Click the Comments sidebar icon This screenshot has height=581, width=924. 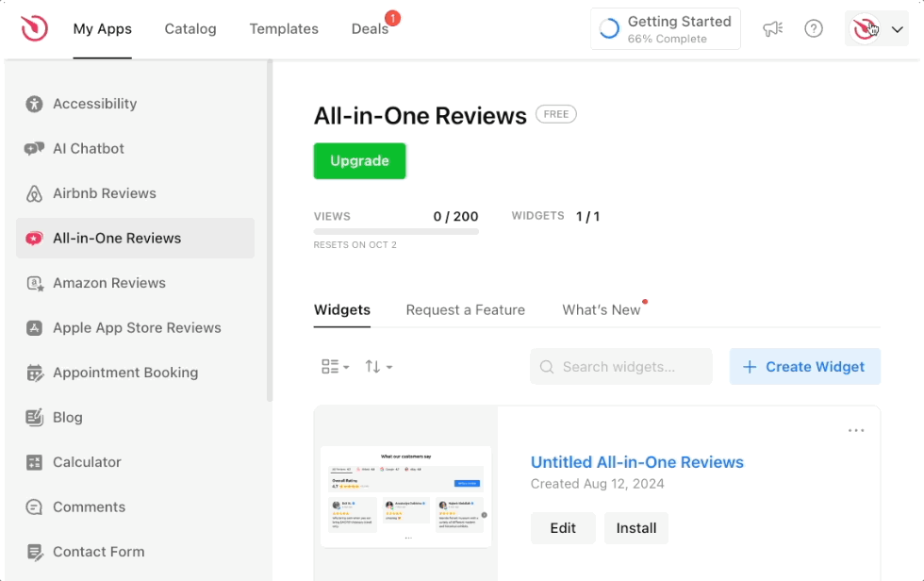[34, 506]
